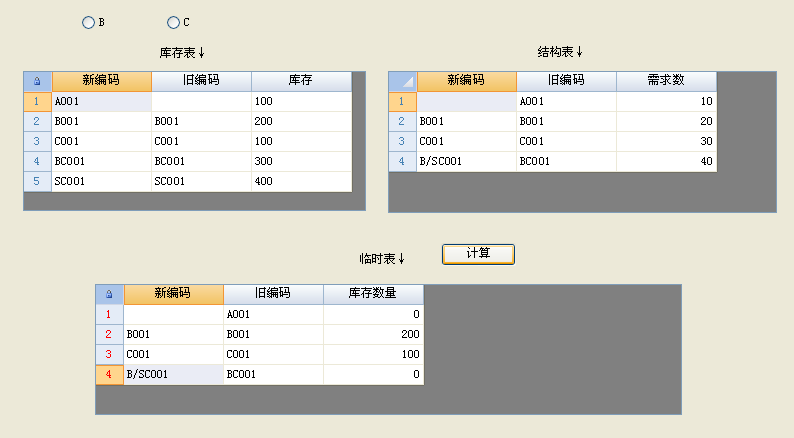Image resolution: width=794 pixels, height=438 pixels.
Task: Select row 4 header in 结构表
Action: point(402,161)
